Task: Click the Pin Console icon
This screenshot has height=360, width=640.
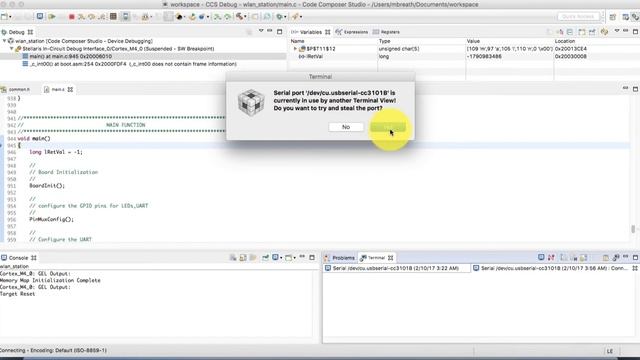Action: (265, 258)
